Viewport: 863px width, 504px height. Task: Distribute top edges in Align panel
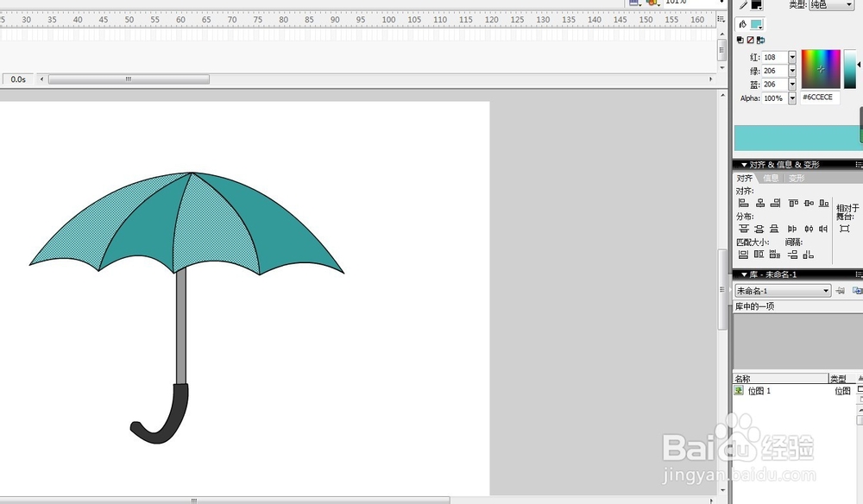pyautogui.click(x=744, y=229)
